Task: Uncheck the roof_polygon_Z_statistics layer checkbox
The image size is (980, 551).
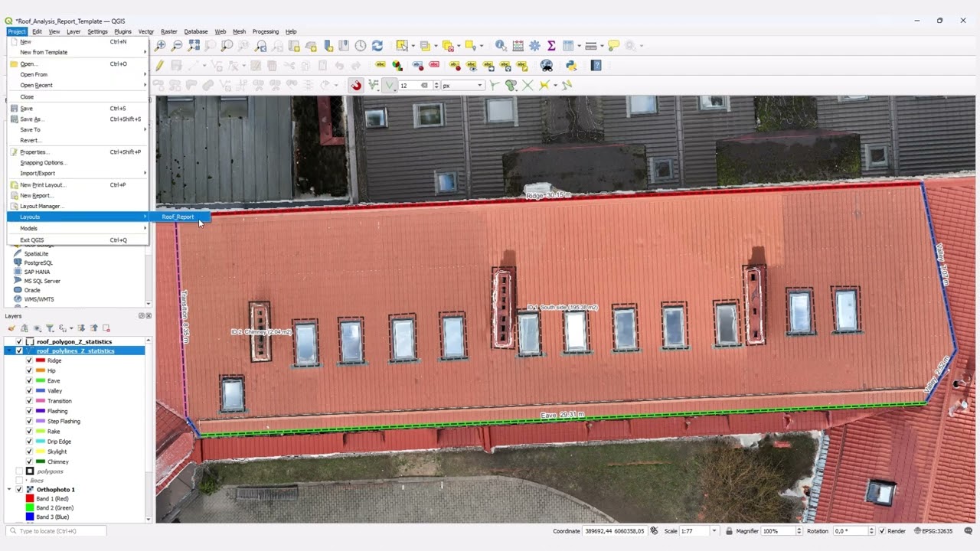Action: (20, 341)
